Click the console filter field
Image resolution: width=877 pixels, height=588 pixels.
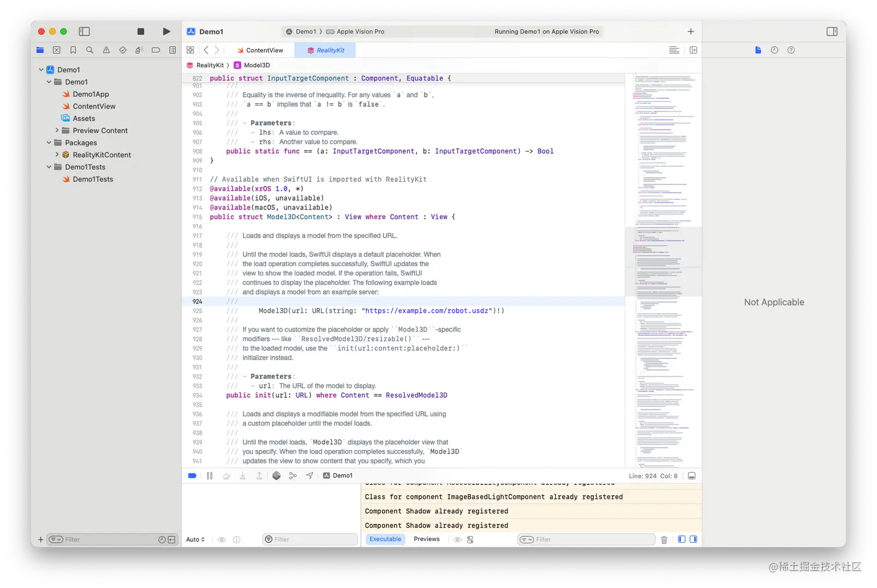pyautogui.click(x=586, y=539)
